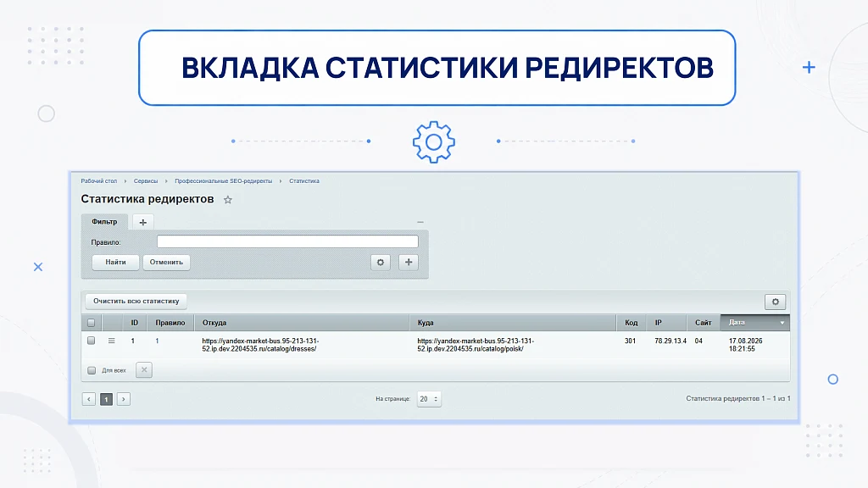Sort by Правило column header

[170, 323]
